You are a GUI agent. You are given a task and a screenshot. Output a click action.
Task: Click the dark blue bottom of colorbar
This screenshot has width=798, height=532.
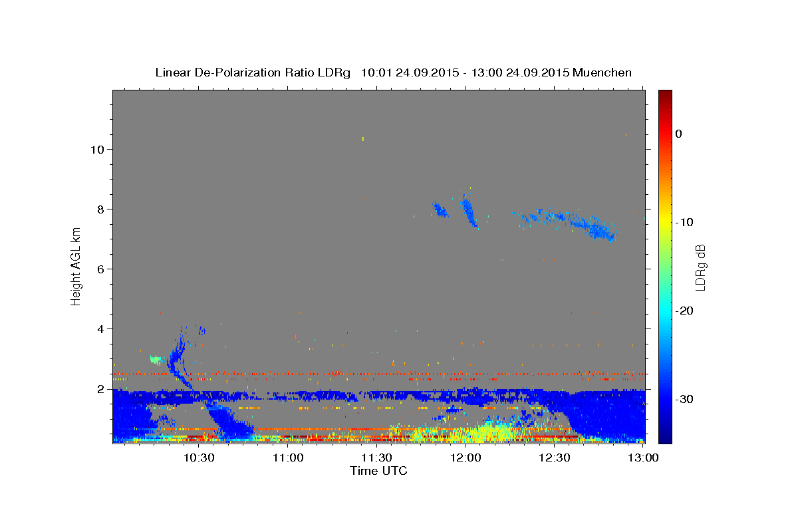pos(665,438)
